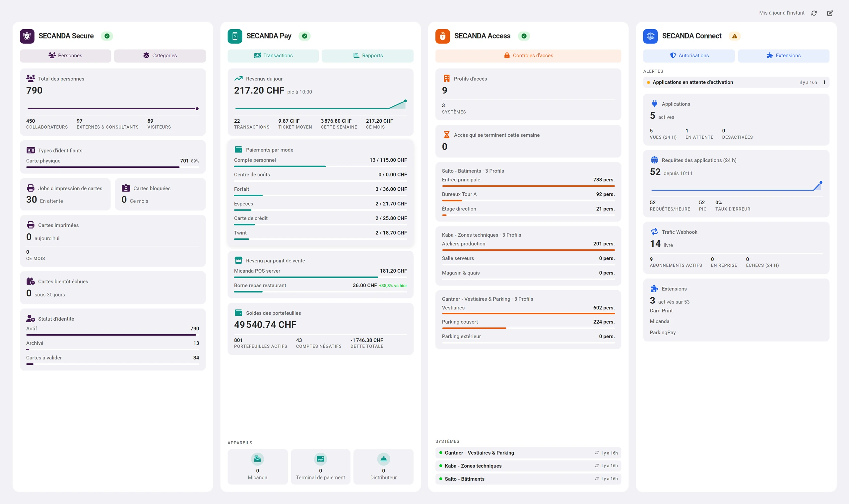Image resolution: width=849 pixels, height=504 pixels.
Task: Open the Transactions button in SECANDA Pay
Action: coord(273,56)
